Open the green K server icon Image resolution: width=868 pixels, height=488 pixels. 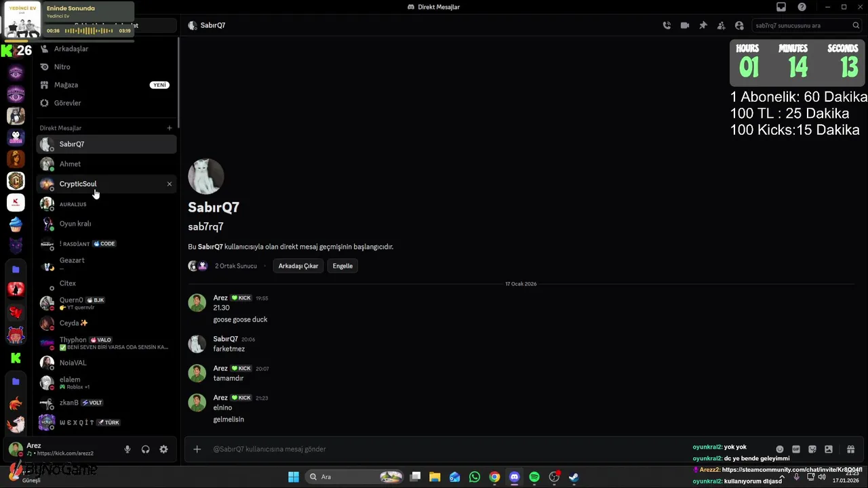point(16,358)
